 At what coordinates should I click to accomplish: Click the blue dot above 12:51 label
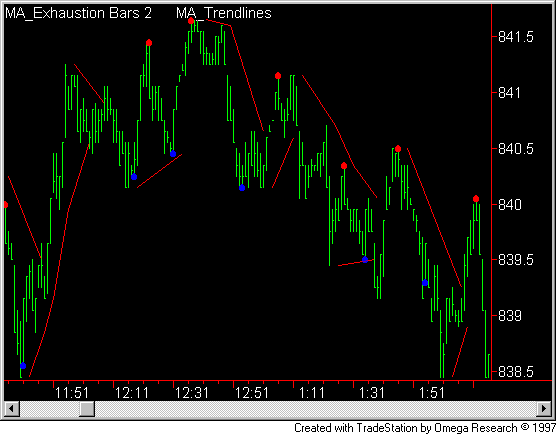click(242, 188)
